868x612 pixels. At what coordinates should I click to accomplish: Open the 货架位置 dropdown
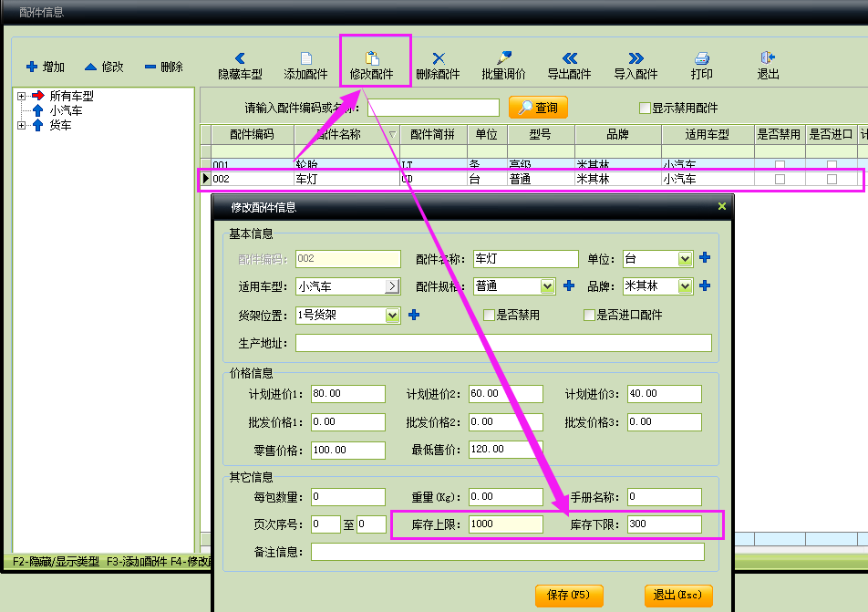pos(393,316)
